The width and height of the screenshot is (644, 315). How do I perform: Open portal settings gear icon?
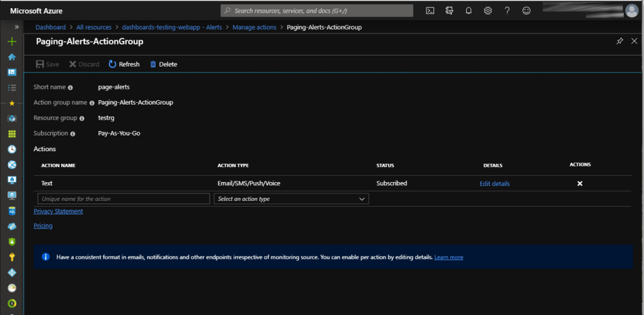[x=488, y=11]
